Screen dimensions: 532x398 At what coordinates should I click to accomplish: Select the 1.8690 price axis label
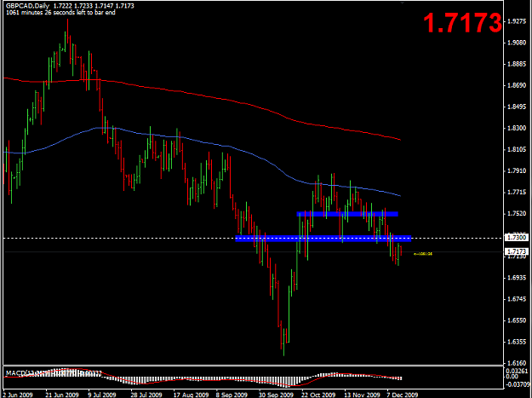(x=517, y=85)
